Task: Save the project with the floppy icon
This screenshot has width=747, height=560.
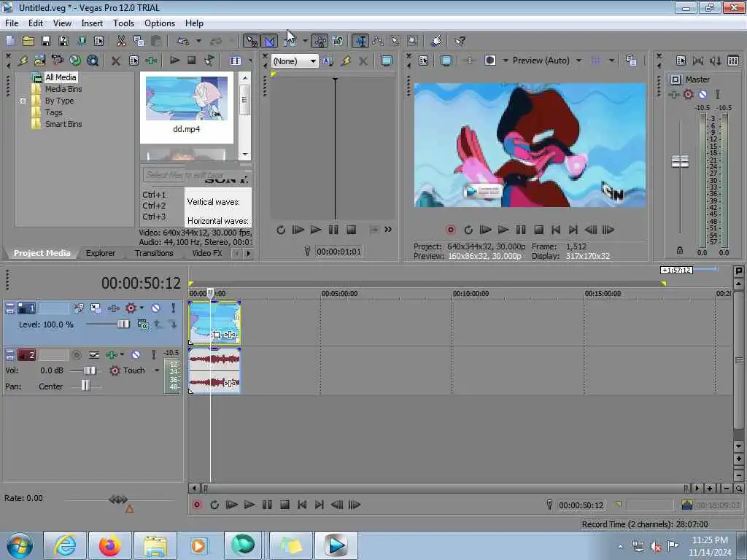Action: point(46,41)
